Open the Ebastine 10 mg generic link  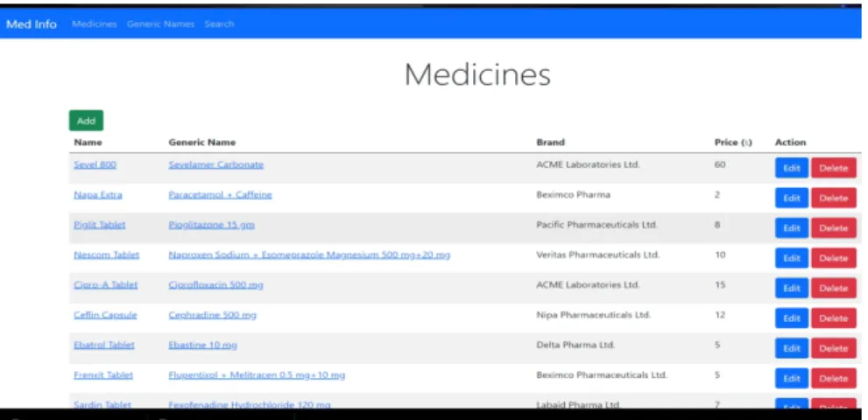coord(202,346)
